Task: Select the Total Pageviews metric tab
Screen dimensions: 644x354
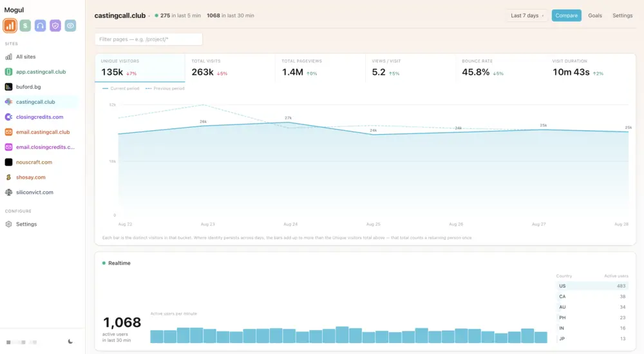Action: 320,68
